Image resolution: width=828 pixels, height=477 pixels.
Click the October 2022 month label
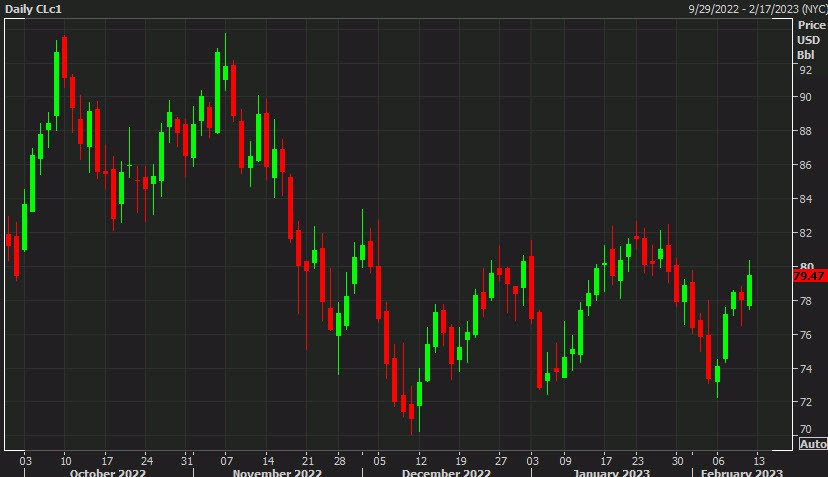108,472
